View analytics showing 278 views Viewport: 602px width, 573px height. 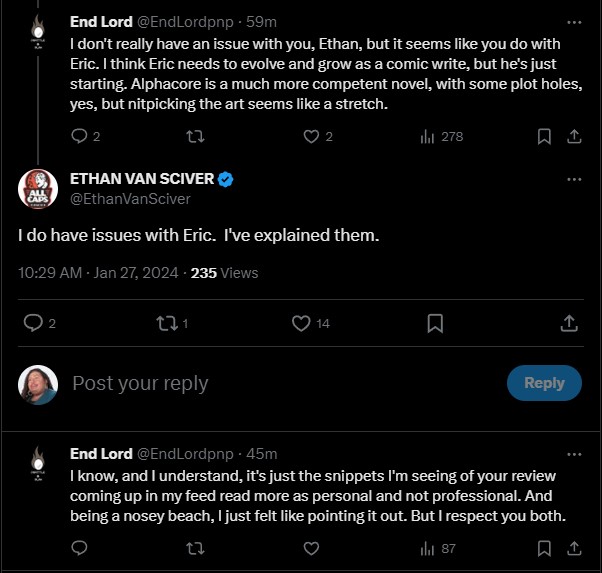(442, 136)
